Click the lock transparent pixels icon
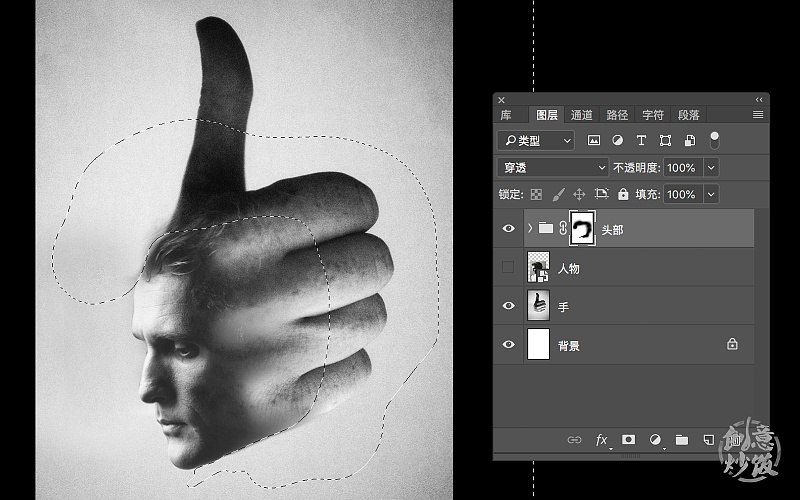The height and width of the screenshot is (500, 800). 536,194
